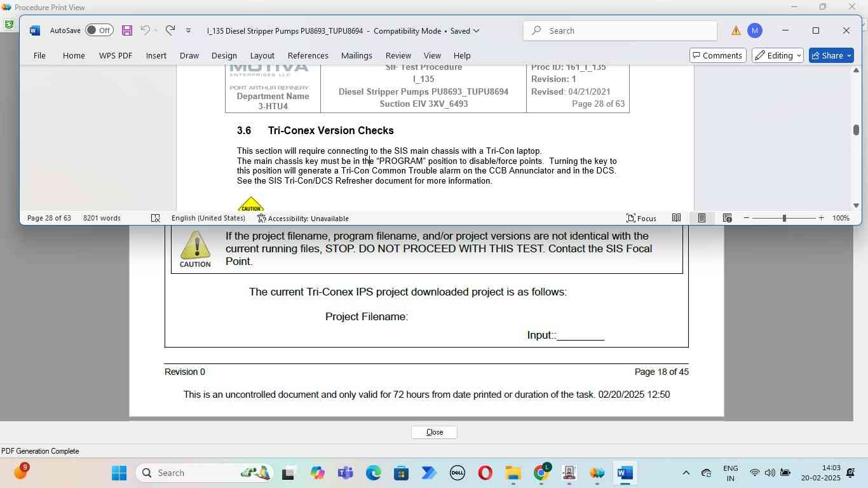Click the 3.6 Tri-Conex Version Checks heading
The width and height of the screenshot is (868, 488).
click(315, 130)
